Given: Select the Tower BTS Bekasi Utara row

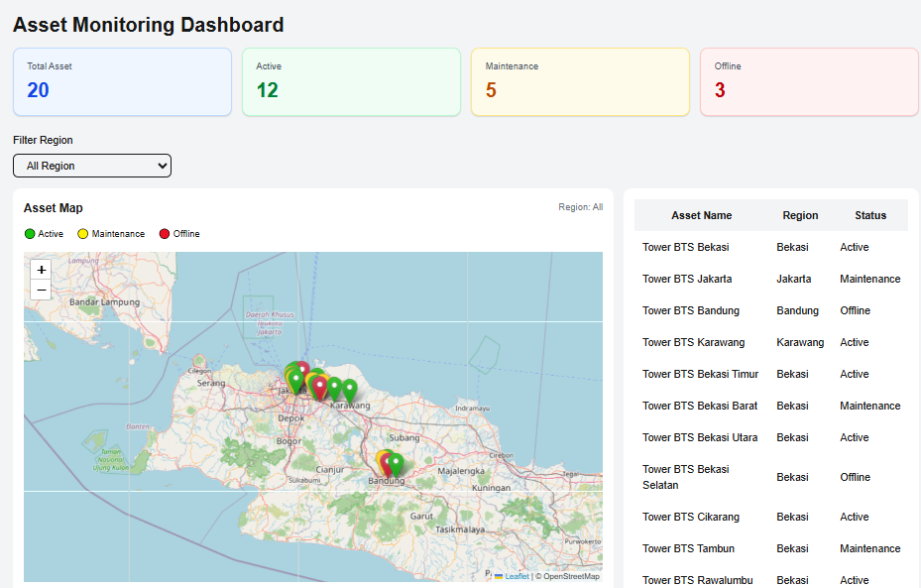Looking at the screenshot, I should click(x=771, y=437).
